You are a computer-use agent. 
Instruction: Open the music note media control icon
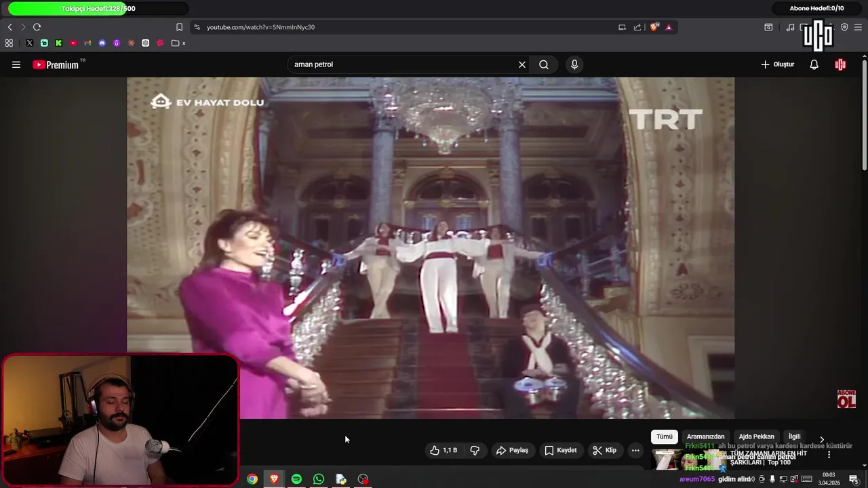790,27
